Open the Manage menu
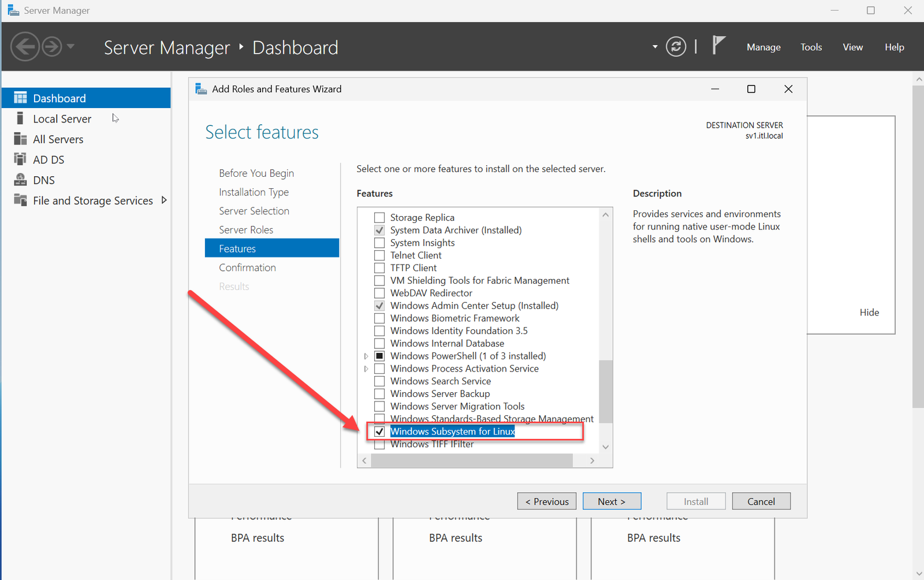 coord(763,47)
